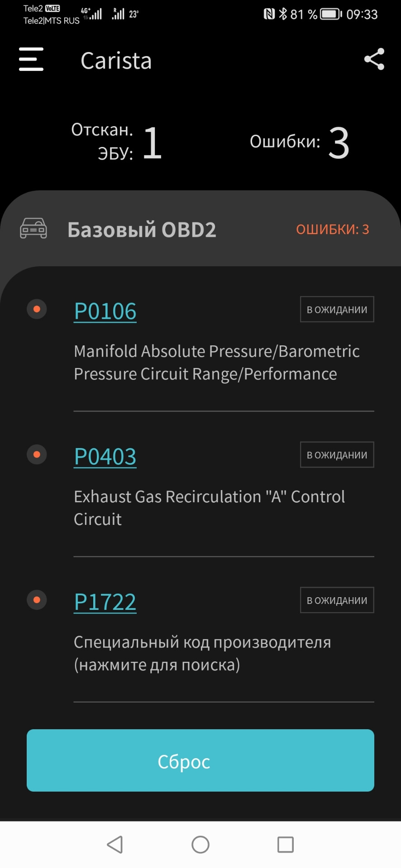Tap В ОЖИДАНИИ badge for P1722
The image size is (401, 868).
point(337,600)
